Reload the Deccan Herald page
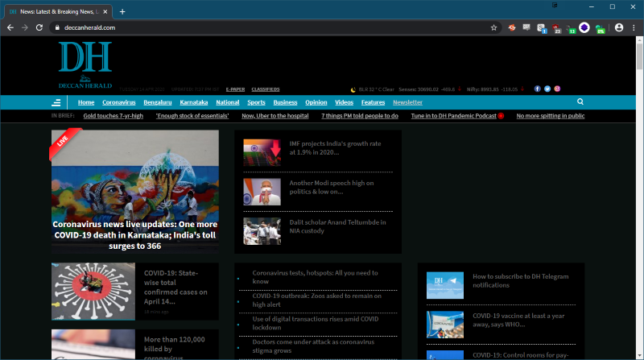Screen dimensions: 644x360 39,27
